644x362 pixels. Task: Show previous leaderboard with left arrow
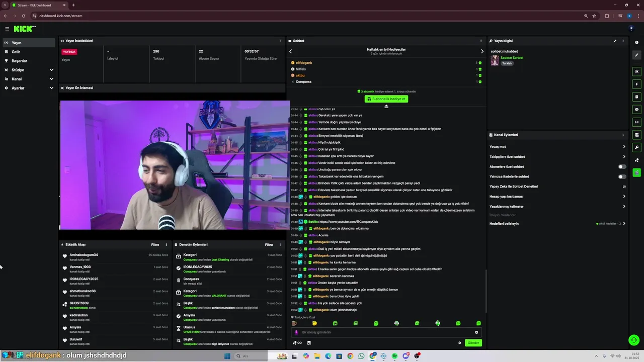pos(290,51)
